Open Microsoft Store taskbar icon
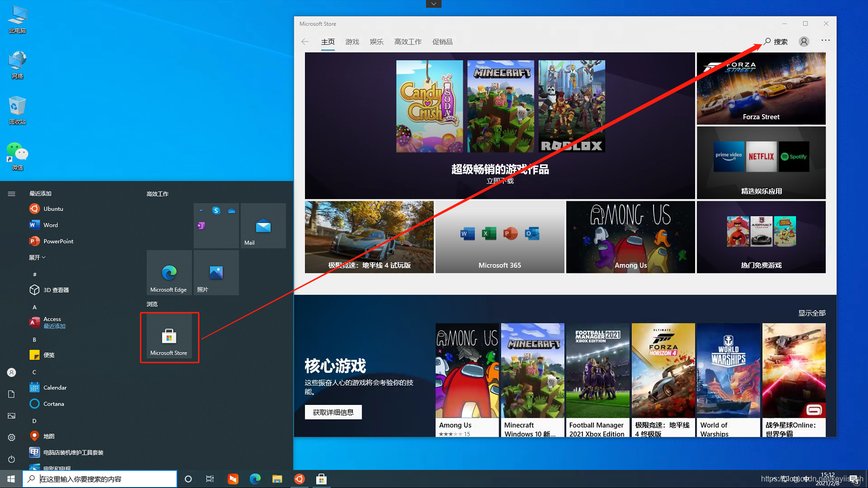868x488 pixels. [x=321, y=479]
